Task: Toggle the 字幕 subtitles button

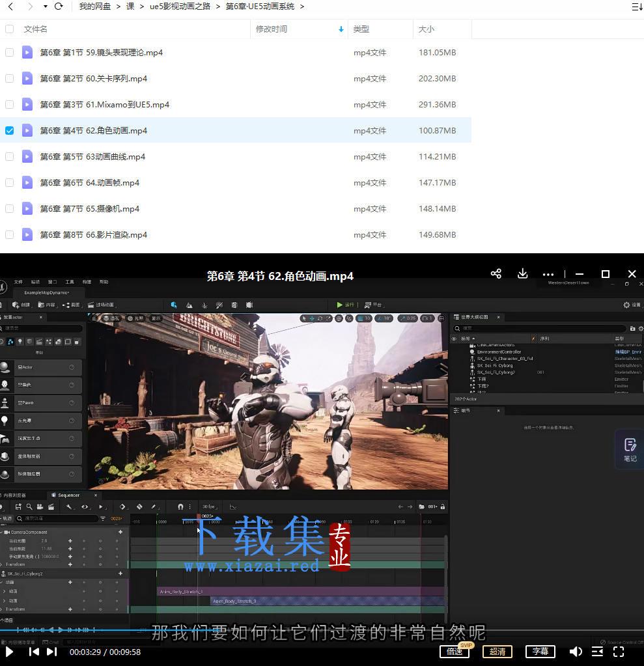Action: (x=540, y=651)
